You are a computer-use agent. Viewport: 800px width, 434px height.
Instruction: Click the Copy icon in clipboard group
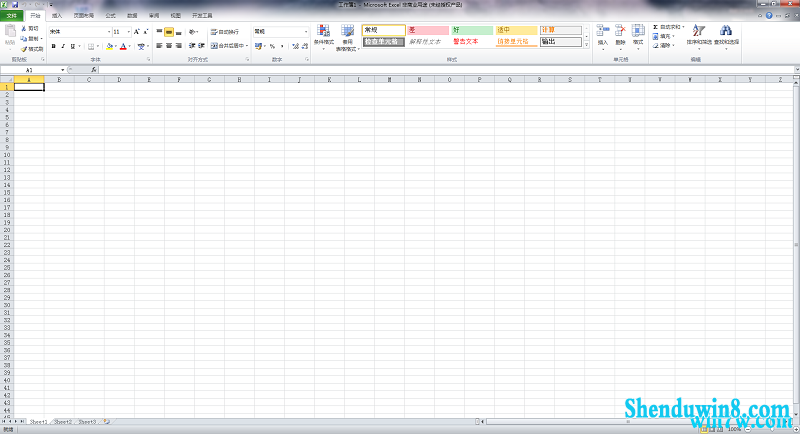click(x=23, y=39)
